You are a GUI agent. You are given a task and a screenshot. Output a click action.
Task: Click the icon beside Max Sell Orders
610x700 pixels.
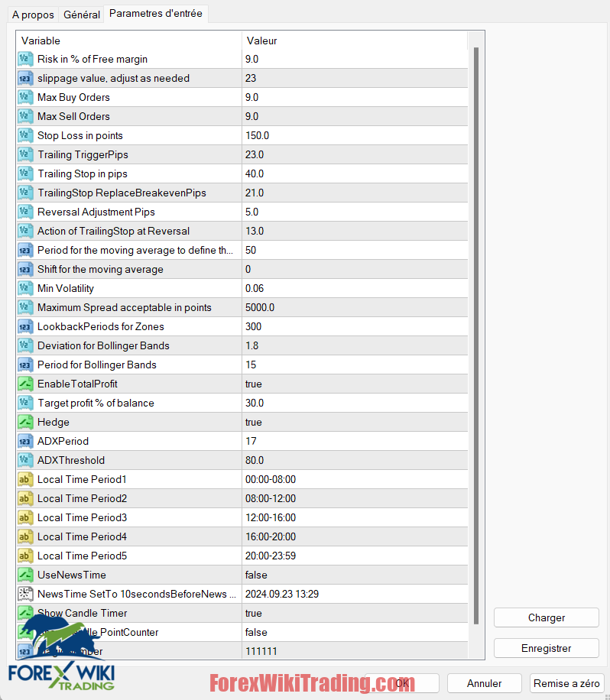25,116
